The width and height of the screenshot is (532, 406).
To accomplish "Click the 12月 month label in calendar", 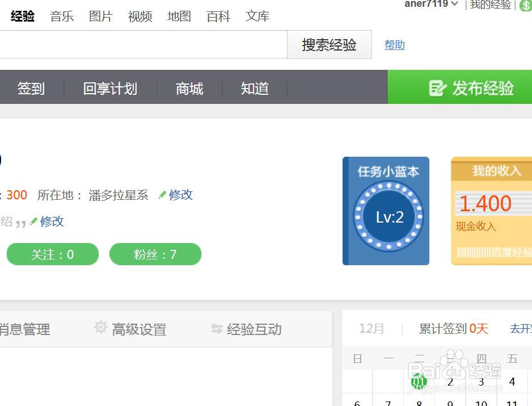I will coord(371,329).
